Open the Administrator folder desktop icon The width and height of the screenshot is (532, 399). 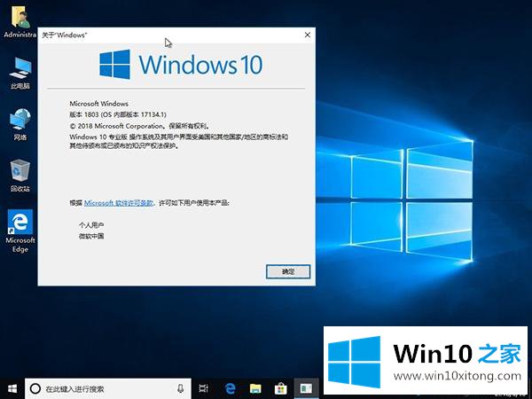[x=20, y=23]
